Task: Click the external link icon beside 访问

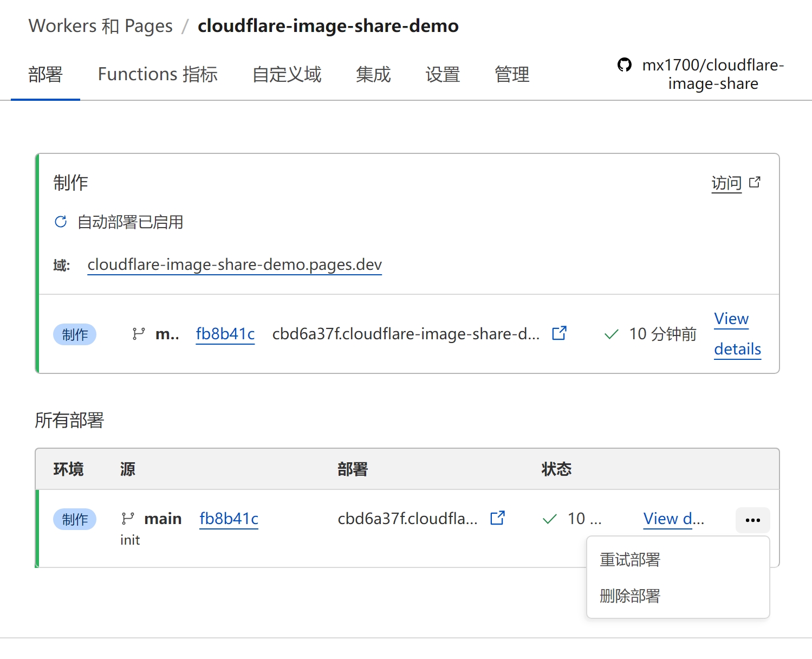Action: coord(755,183)
